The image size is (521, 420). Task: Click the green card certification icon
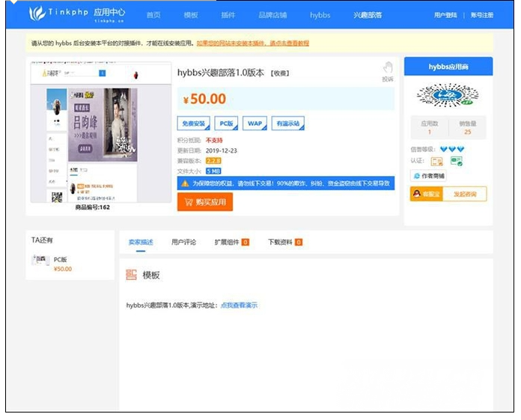pyautogui.click(x=456, y=161)
